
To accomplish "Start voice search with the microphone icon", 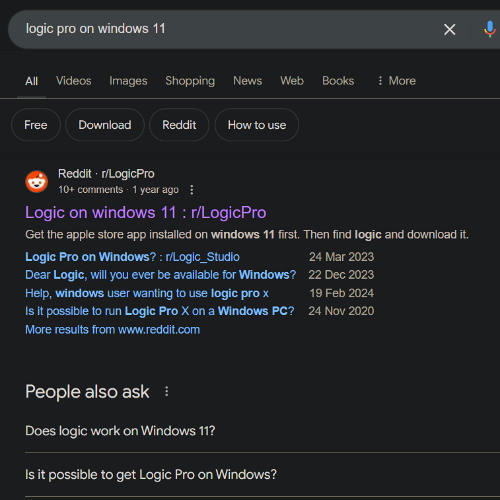I will (x=490, y=29).
